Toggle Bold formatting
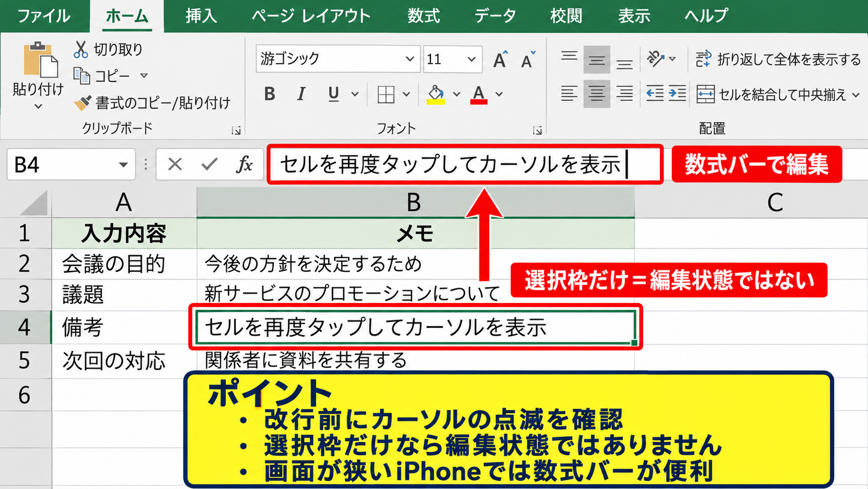The width and height of the screenshot is (868, 489). [x=269, y=94]
